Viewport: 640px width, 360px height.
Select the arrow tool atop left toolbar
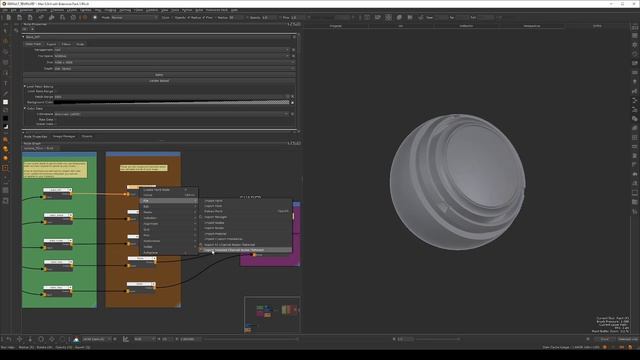pyautogui.click(x=5, y=31)
